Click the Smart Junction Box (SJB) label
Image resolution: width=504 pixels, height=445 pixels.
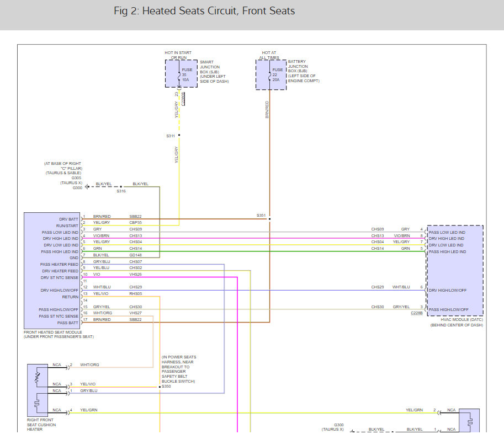coord(214,72)
